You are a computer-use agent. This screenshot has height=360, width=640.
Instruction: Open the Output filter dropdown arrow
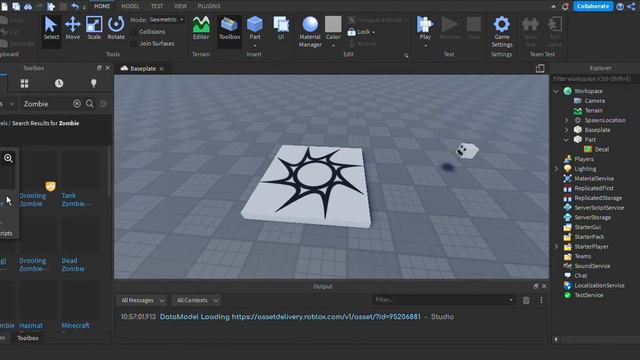[511, 300]
